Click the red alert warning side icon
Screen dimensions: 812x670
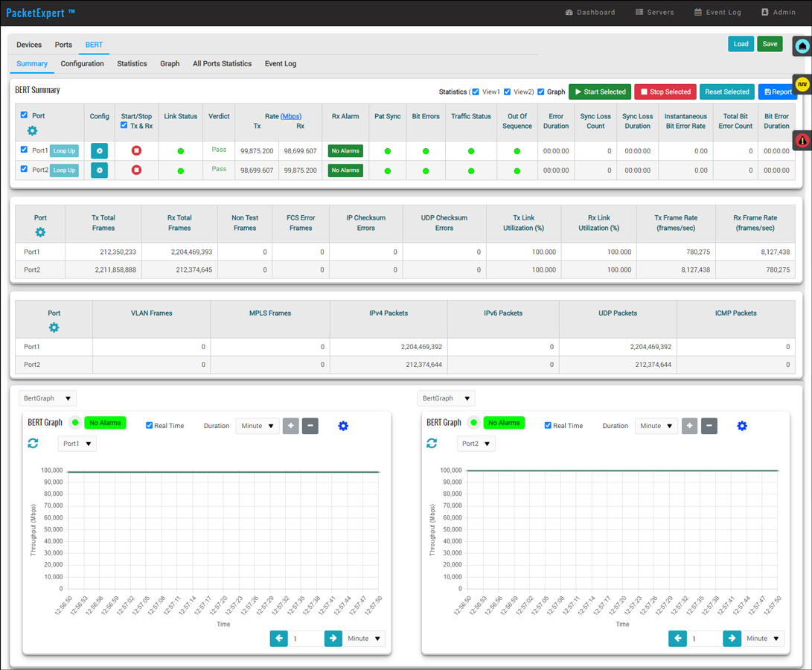pos(802,140)
